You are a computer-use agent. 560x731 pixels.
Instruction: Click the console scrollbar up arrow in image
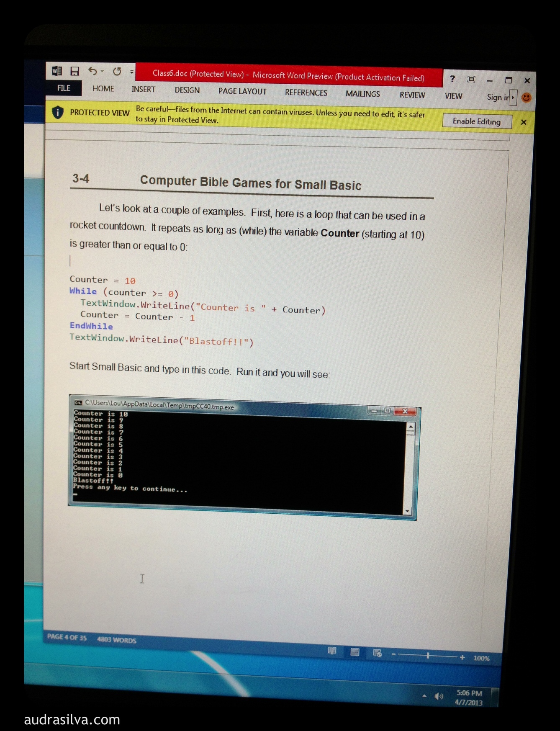411,427
